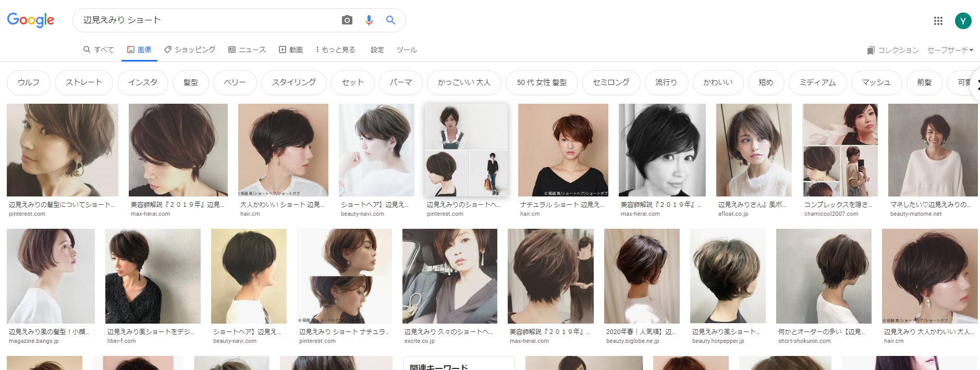
Task: Click the Google logo
Action: 31,20
